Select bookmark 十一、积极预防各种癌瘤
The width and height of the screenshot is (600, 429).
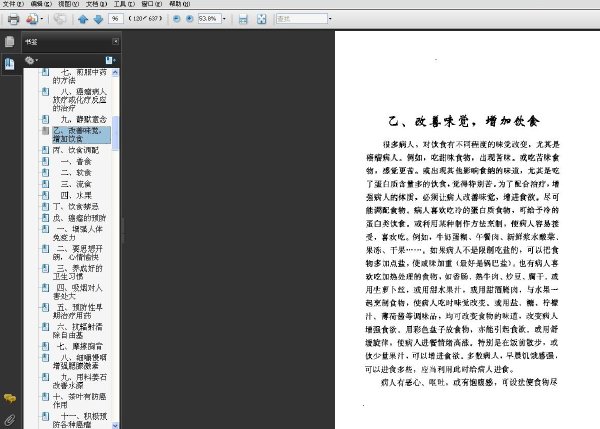click(80, 420)
